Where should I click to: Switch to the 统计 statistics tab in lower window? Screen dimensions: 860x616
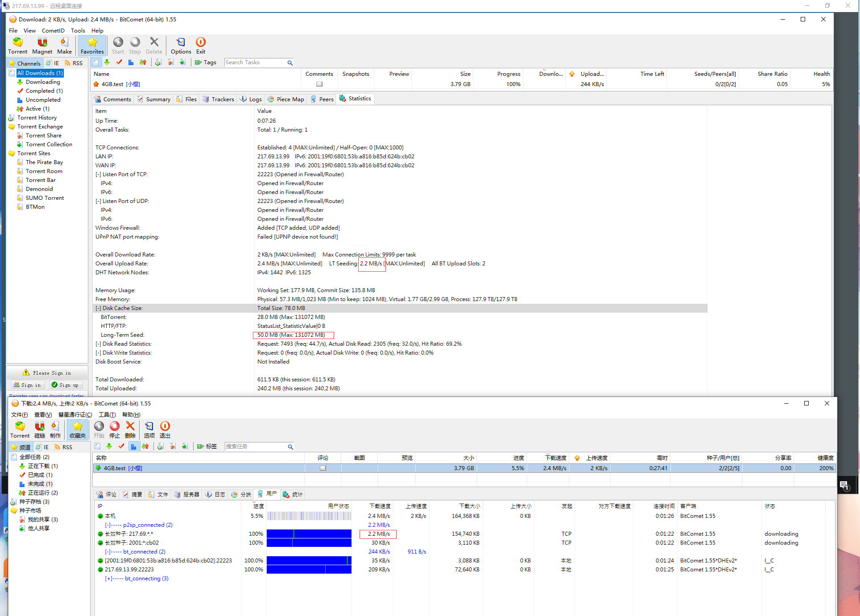[293, 494]
